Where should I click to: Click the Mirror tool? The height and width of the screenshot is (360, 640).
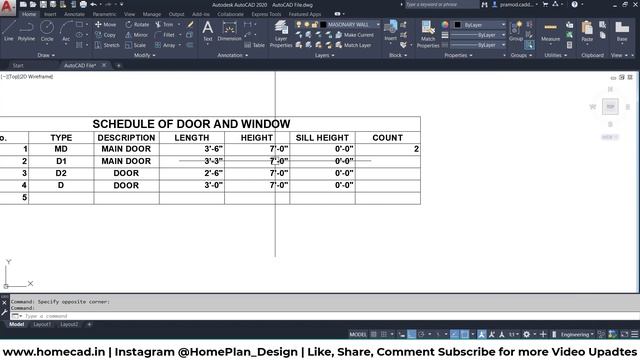[137, 35]
